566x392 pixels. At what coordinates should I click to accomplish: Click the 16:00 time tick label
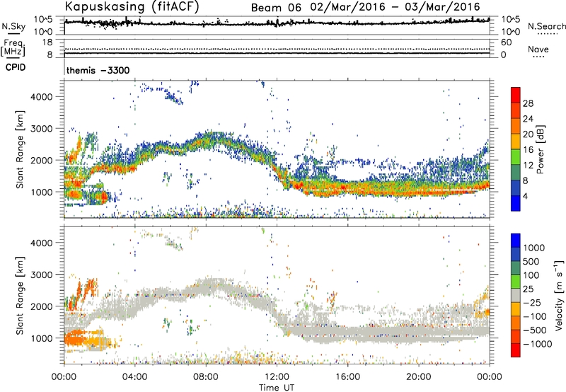[347, 377]
